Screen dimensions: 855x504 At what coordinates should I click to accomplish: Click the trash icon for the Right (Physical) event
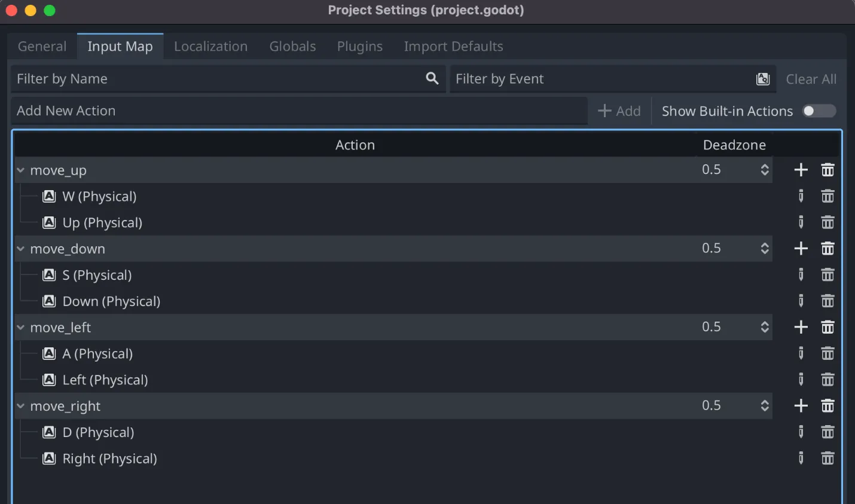[x=827, y=459]
